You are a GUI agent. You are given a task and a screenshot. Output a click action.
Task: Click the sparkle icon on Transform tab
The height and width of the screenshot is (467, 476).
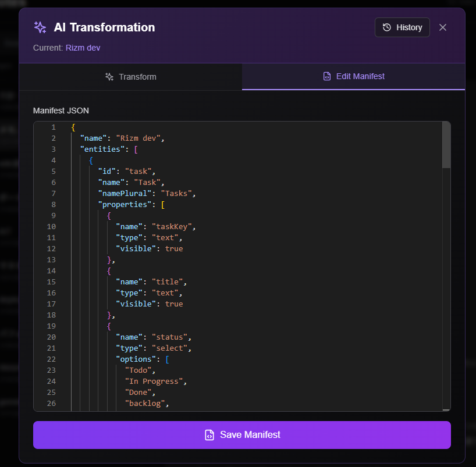109,77
